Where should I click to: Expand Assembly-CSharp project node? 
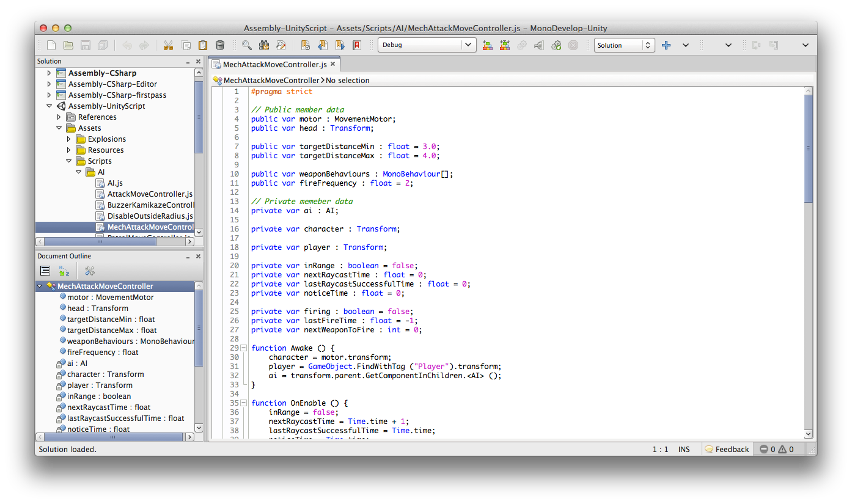click(x=50, y=73)
